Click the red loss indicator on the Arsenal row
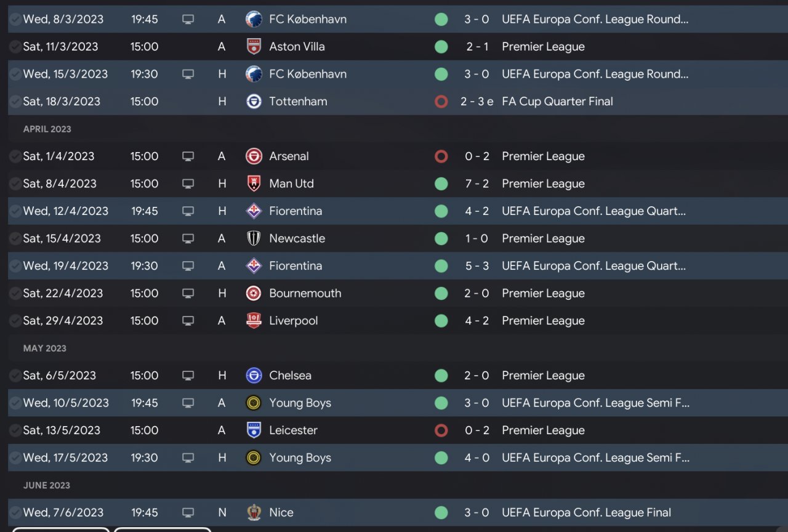788x532 pixels. [x=441, y=156]
